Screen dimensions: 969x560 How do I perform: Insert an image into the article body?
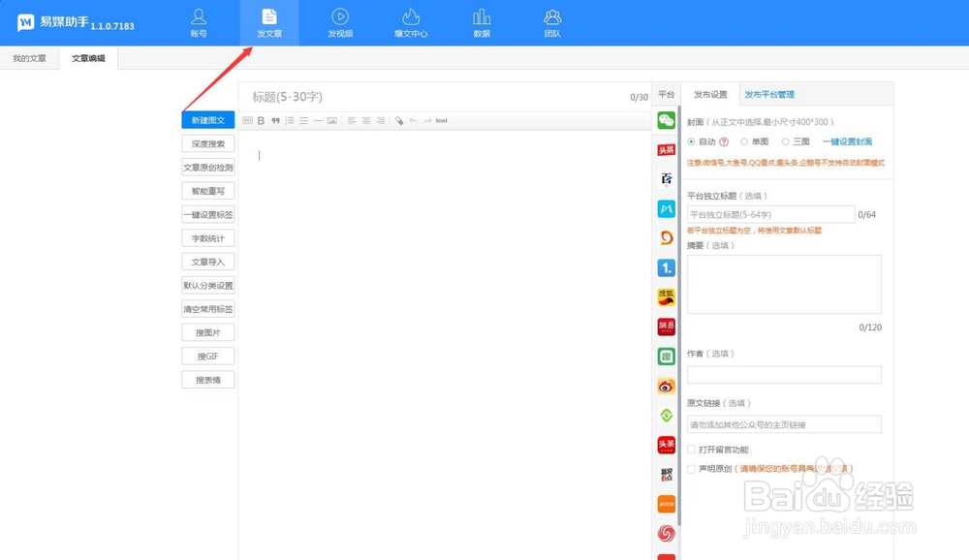tap(333, 120)
